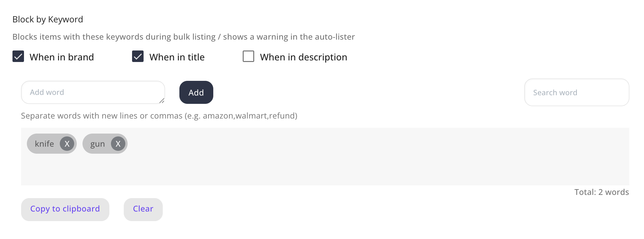Select the knife keyword chip label

point(44,144)
